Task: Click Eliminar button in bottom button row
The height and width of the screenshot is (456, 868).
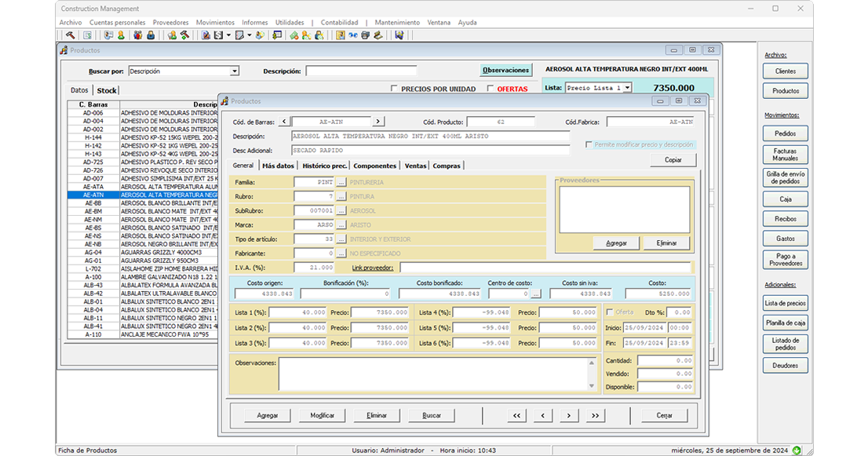Action: [x=377, y=416]
